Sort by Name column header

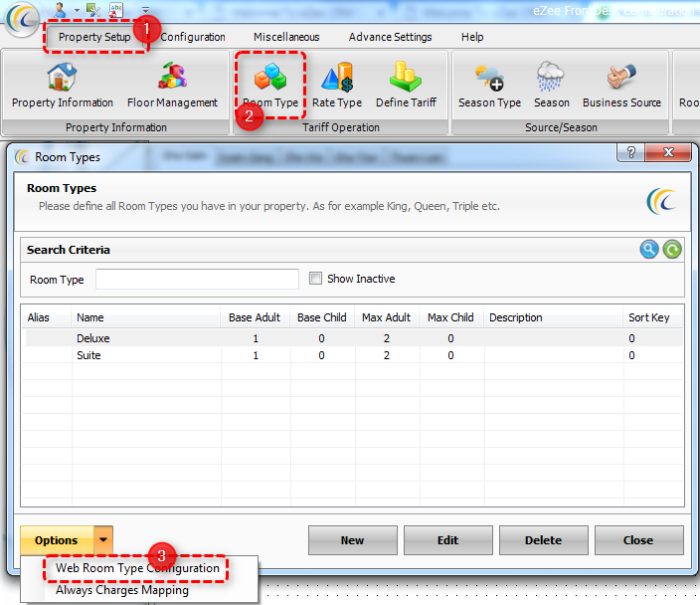[x=145, y=317]
